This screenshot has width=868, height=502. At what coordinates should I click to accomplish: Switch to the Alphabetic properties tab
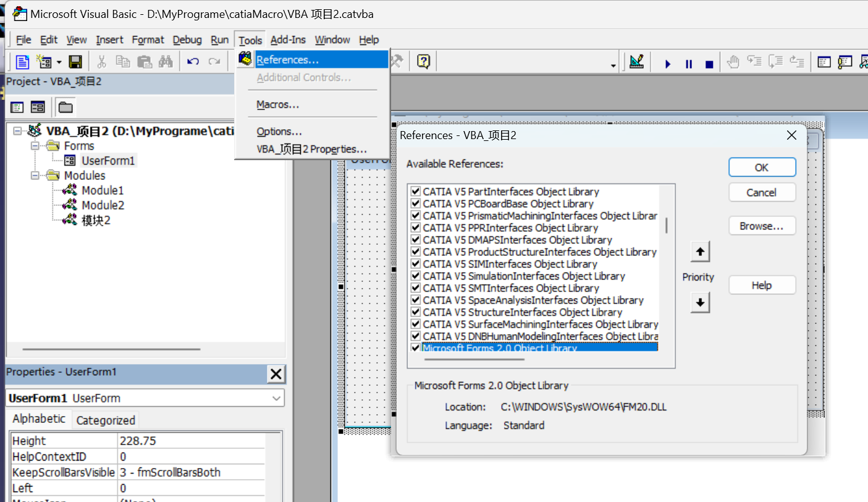coord(39,419)
